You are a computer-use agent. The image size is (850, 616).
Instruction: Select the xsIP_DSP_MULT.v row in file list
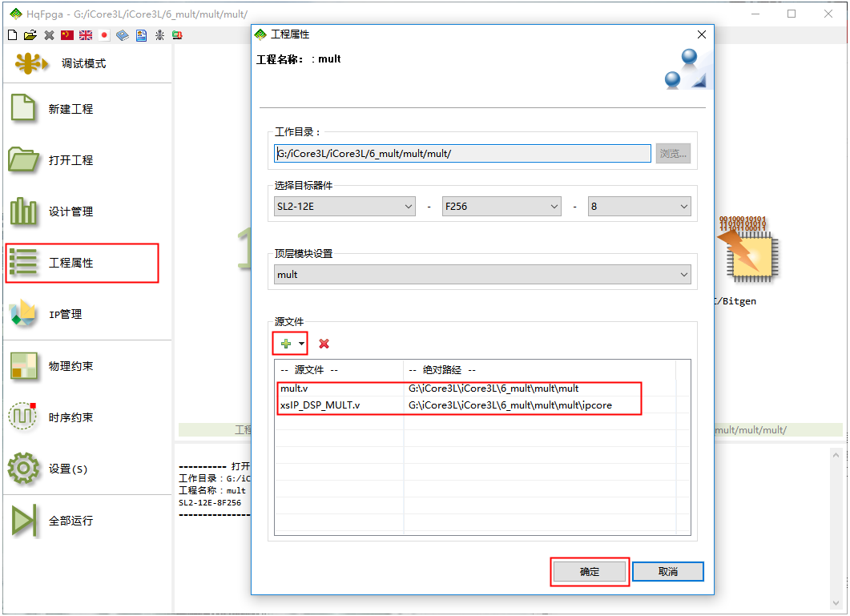320,405
